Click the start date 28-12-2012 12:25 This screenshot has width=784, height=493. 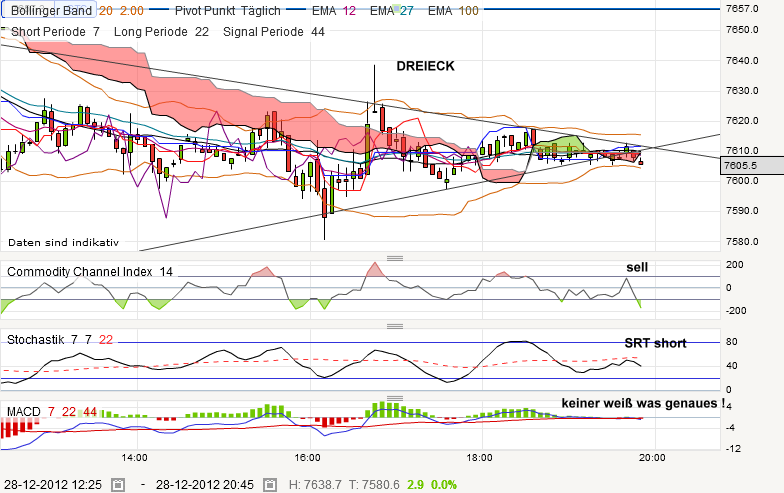53,484
